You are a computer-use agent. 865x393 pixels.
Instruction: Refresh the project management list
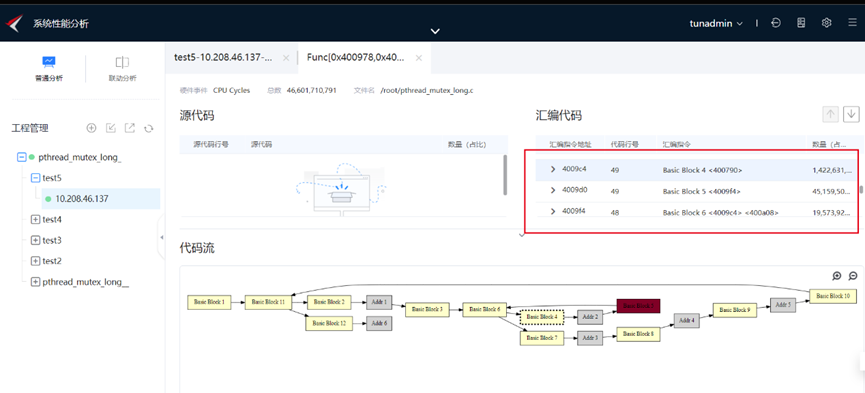(x=148, y=129)
